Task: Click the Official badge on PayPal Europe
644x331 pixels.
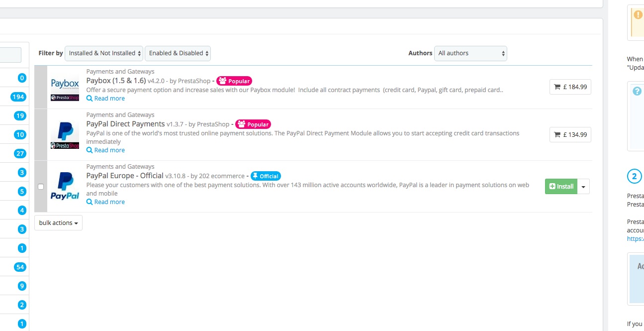Action: point(266,176)
